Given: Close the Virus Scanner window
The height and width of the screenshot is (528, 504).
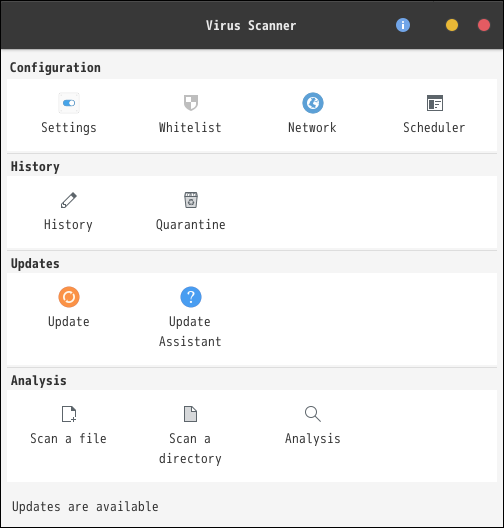Looking at the screenshot, I should point(484,25).
